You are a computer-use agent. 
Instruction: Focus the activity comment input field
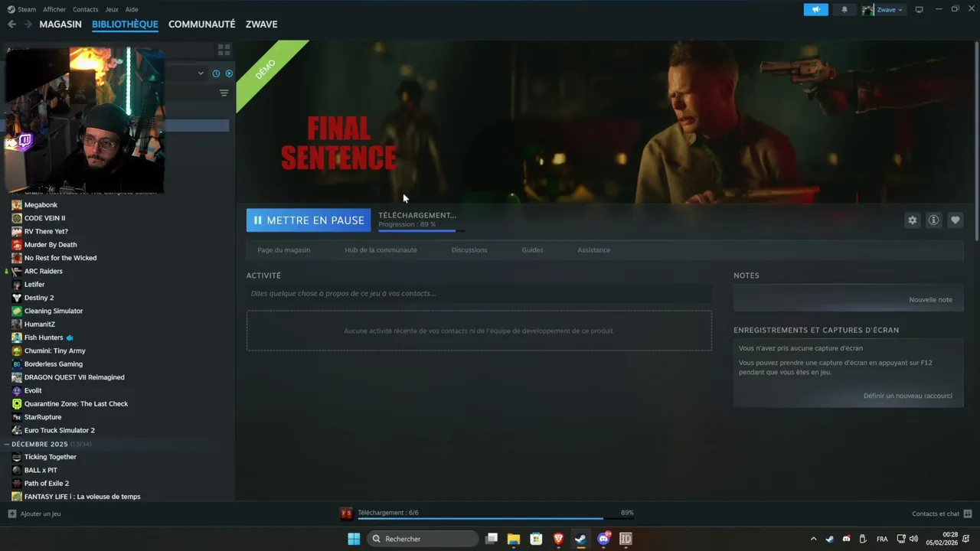(x=479, y=293)
